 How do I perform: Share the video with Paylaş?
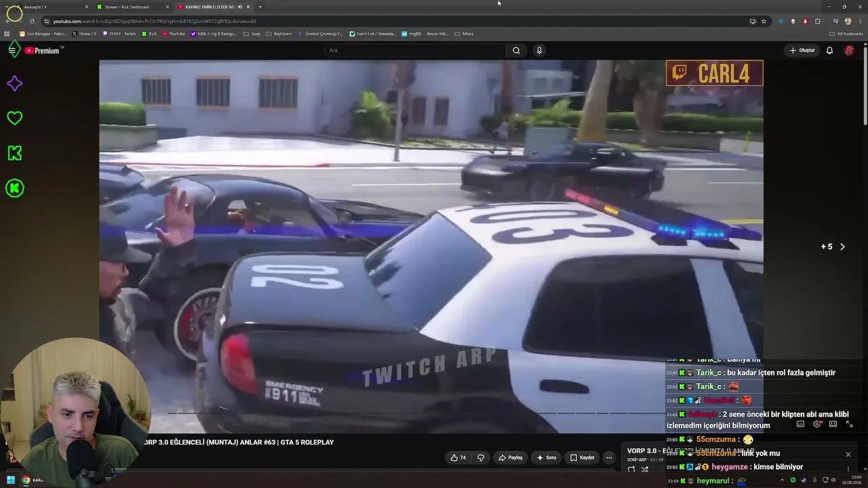pyautogui.click(x=511, y=457)
